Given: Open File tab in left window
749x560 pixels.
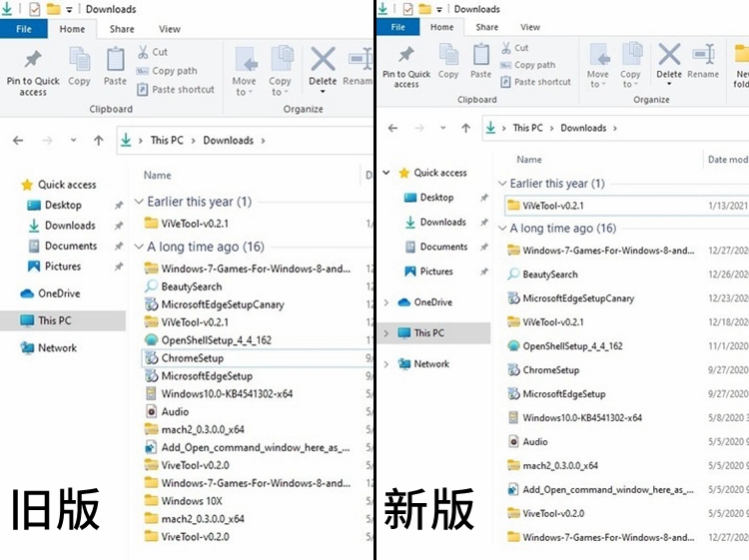Looking at the screenshot, I should coord(24,29).
